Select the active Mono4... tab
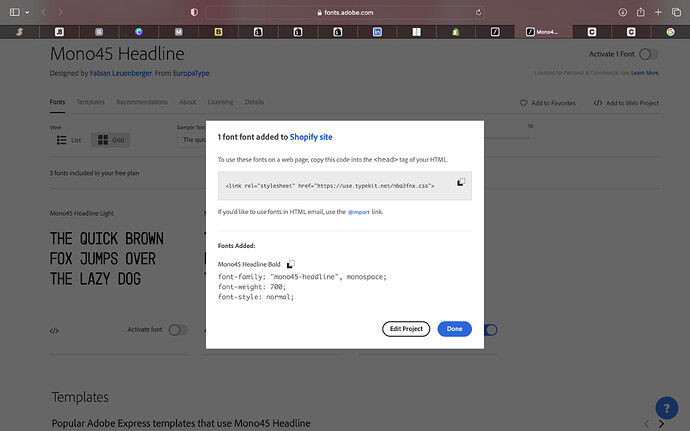 543,32
